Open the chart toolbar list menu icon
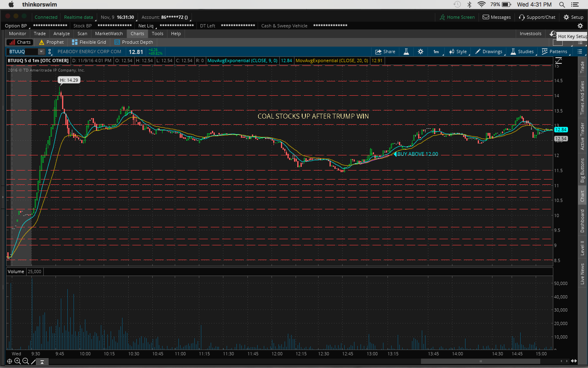This screenshot has height=368, width=588. click(580, 52)
